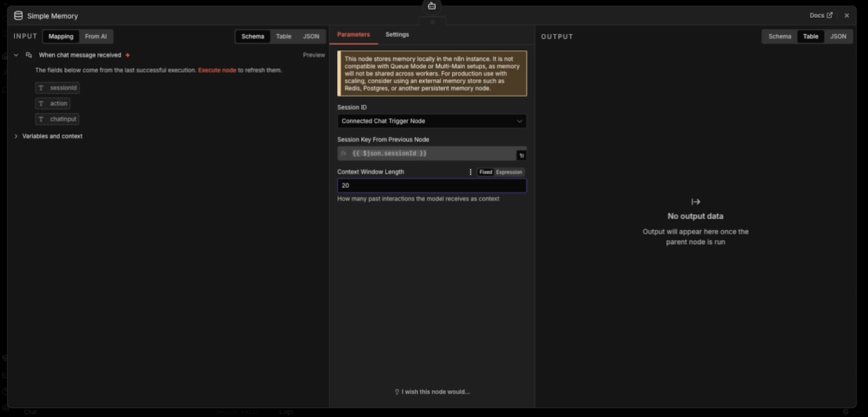868x417 pixels.
Task: Click the fx expression icon
Action: click(x=344, y=153)
